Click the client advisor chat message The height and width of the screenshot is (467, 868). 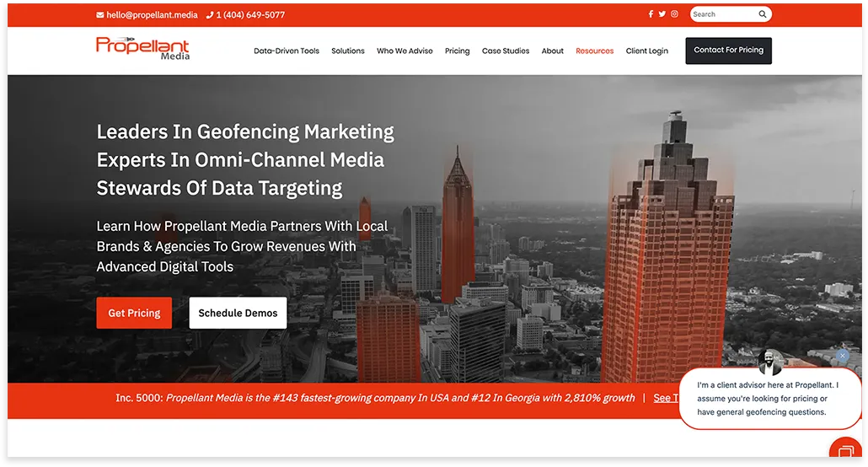pos(769,399)
